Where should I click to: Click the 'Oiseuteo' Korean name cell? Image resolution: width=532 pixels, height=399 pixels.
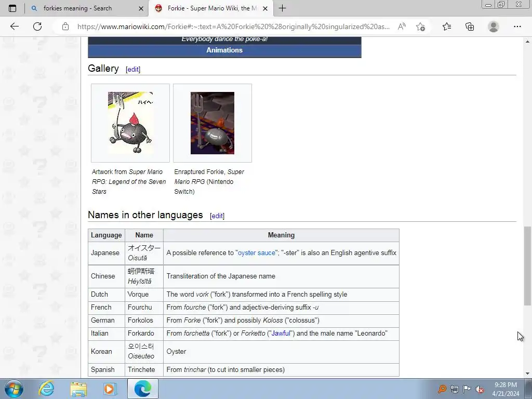[144, 352]
